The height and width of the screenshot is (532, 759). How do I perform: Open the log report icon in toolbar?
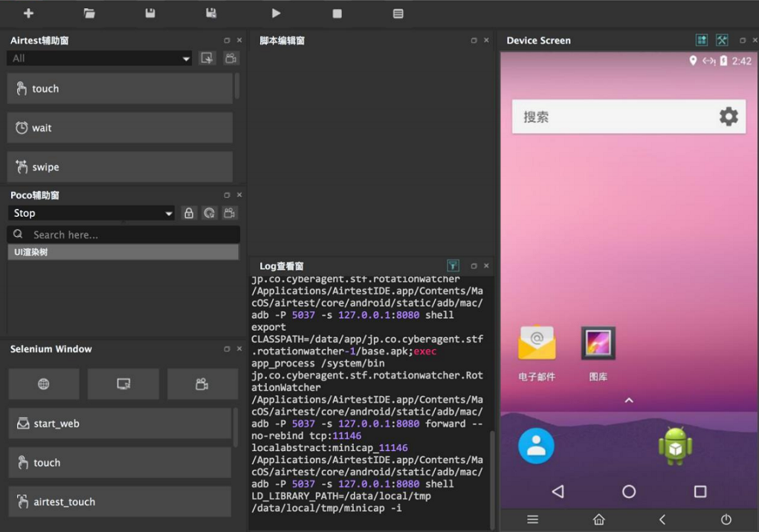(398, 13)
